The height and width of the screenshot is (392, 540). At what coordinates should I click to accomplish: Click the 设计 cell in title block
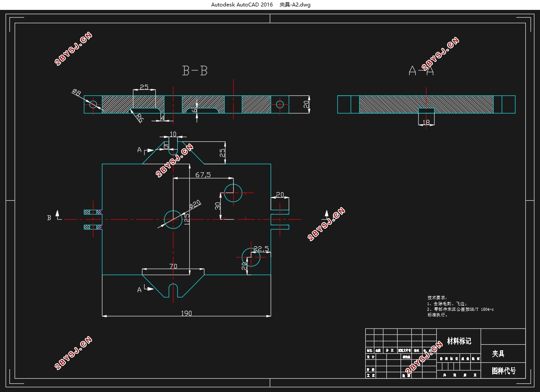pyautogui.click(x=370, y=357)
